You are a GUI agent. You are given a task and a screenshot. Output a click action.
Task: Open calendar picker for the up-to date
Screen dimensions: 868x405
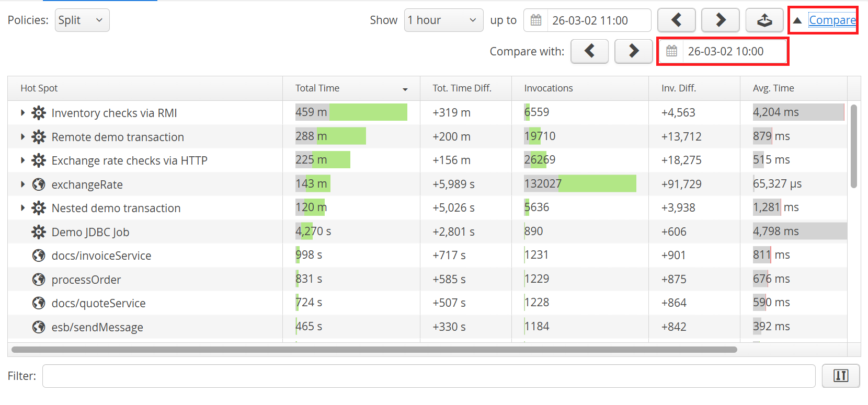click(536, 20)
